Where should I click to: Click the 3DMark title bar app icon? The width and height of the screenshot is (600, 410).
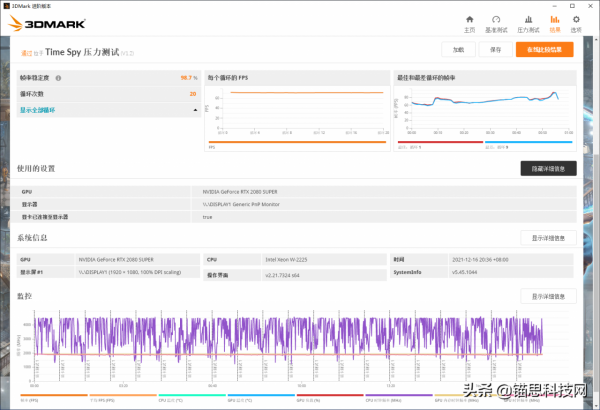[6, 6]
